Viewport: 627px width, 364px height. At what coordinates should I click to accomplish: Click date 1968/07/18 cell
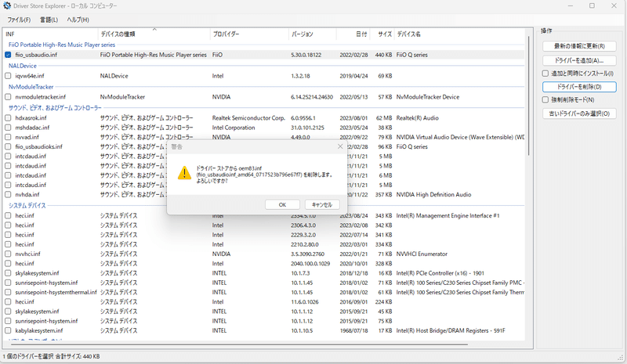click(x=353, y=330)
